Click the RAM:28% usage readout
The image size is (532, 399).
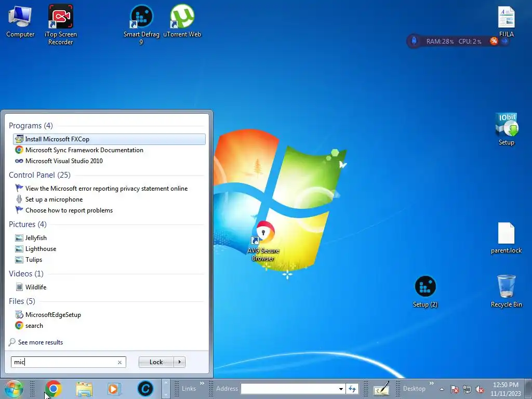pyautogui.click(x=440, y=42)
